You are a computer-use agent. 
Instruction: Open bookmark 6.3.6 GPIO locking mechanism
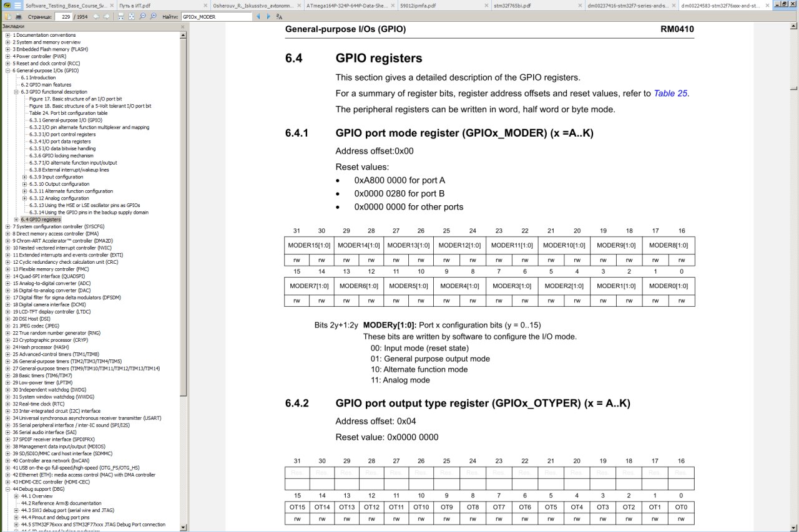coord(61,156)
